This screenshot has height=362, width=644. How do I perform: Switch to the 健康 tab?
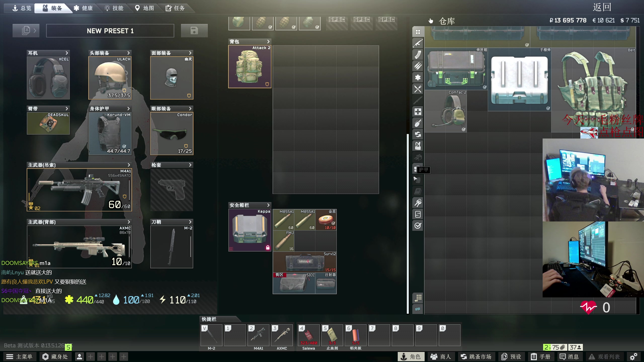click(83, 8)
